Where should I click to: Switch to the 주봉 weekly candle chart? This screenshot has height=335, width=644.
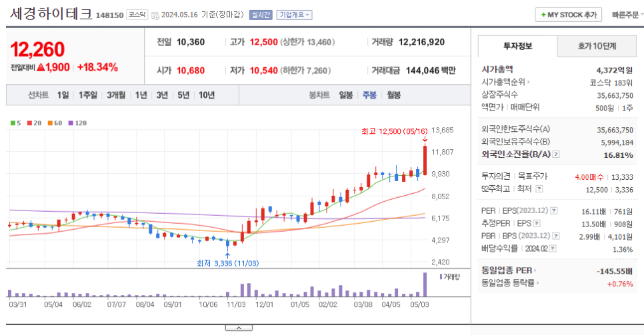pyautogui.click(x=369, y=95)
